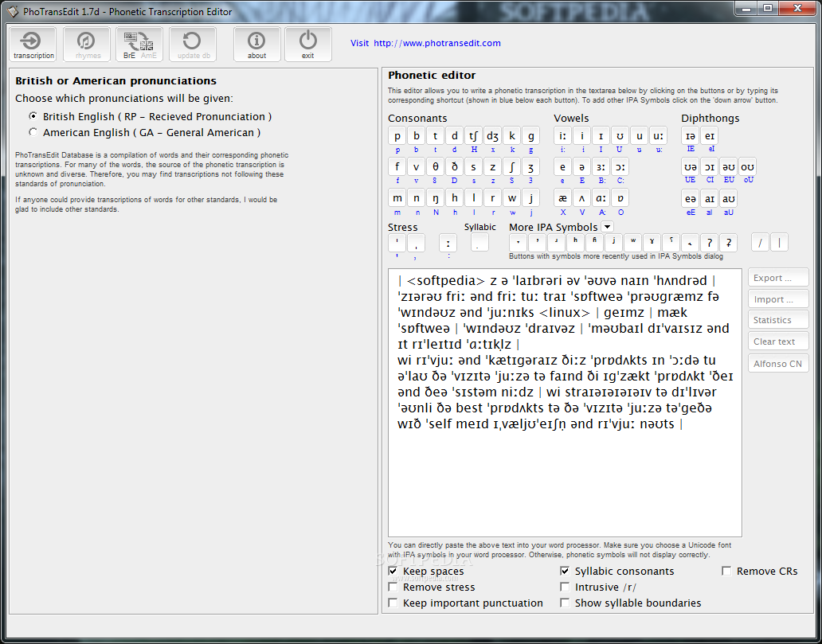The width and height of the screenshot is (822, 644).
Task: Enable Intrusive /r/ checkbox
Action: (565, 587)
